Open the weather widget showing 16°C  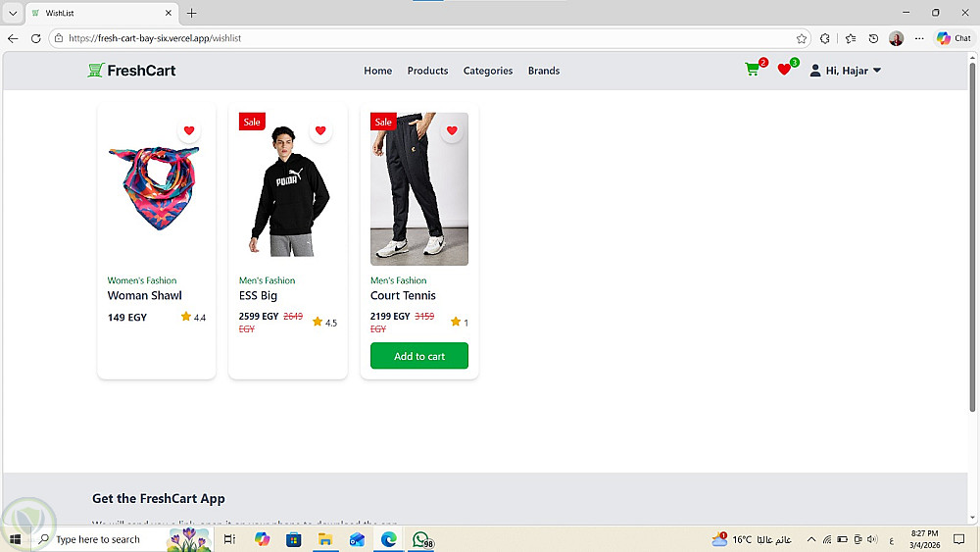coord(752,539)
